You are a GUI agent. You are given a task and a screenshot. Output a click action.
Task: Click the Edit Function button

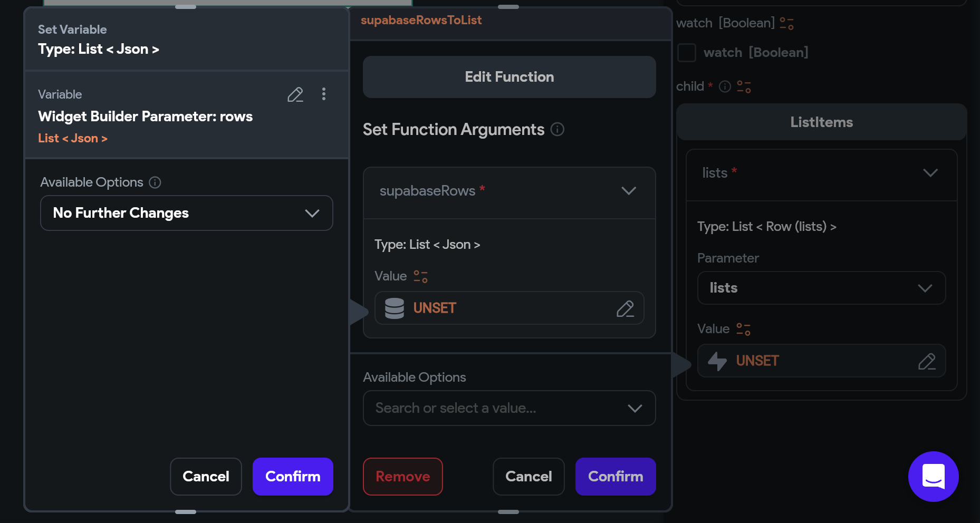tap(510, 77)
